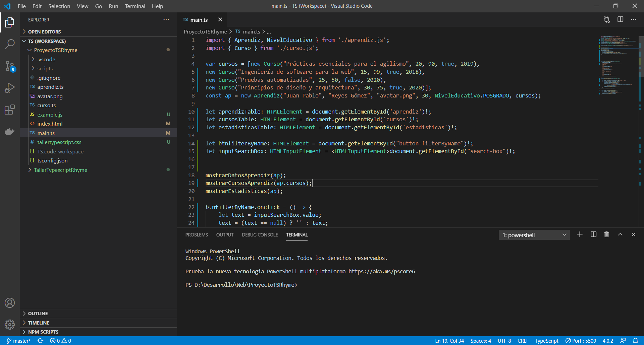Toggle problems panel via errors and warnings indicator

[x=60, y=341]
